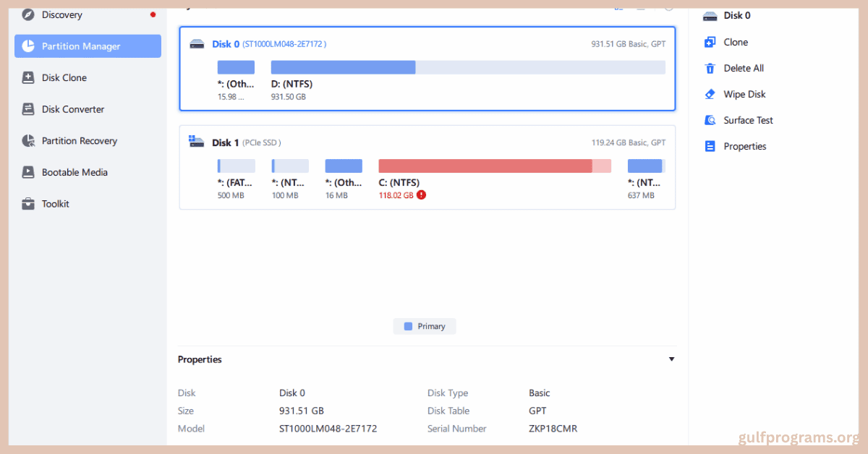Click the Primary legend button
This screenshot has height=454, width=868.
coord(425,326)
